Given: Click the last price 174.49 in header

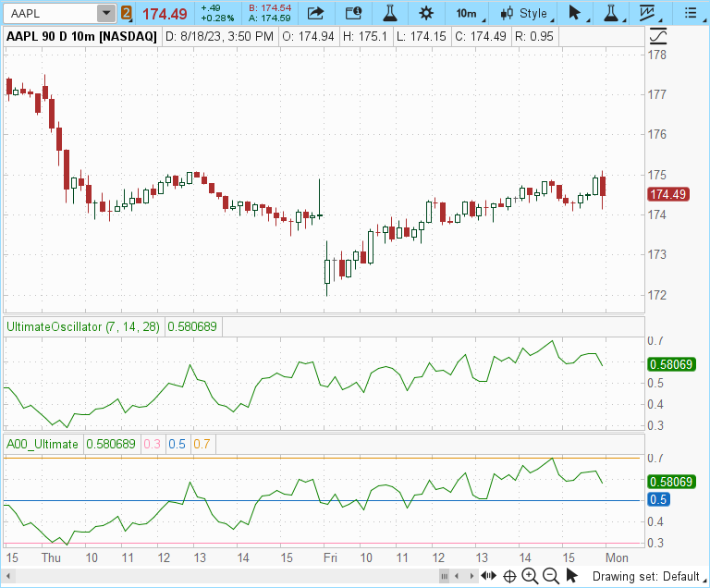Looking at the screenshot, I should pos(165,14).
